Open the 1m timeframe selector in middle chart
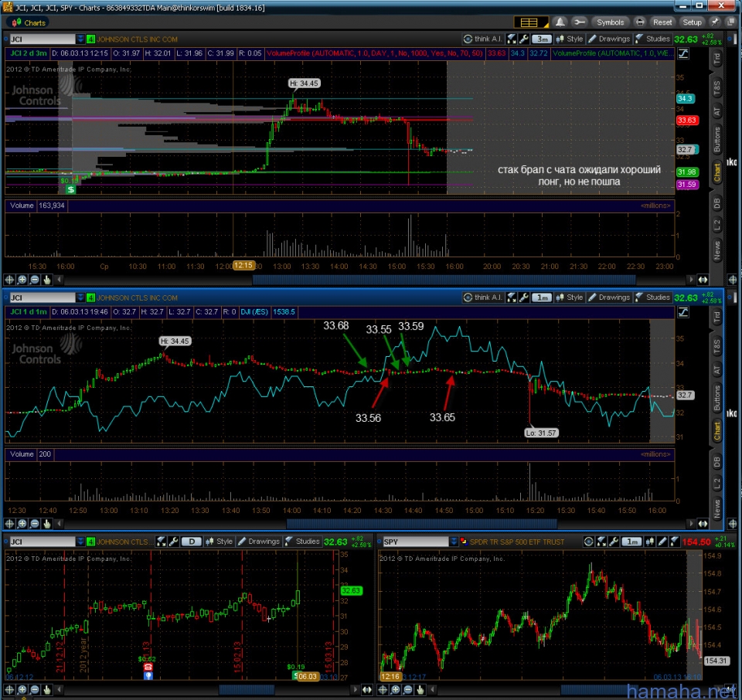Screen dimensions: 742x700 pos(542,297)
